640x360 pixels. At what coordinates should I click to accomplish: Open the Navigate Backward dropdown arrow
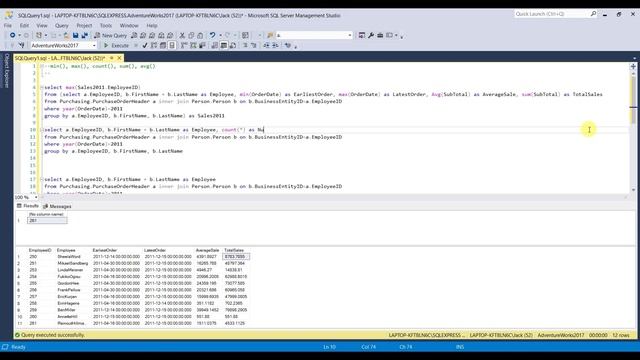(19, 36)
